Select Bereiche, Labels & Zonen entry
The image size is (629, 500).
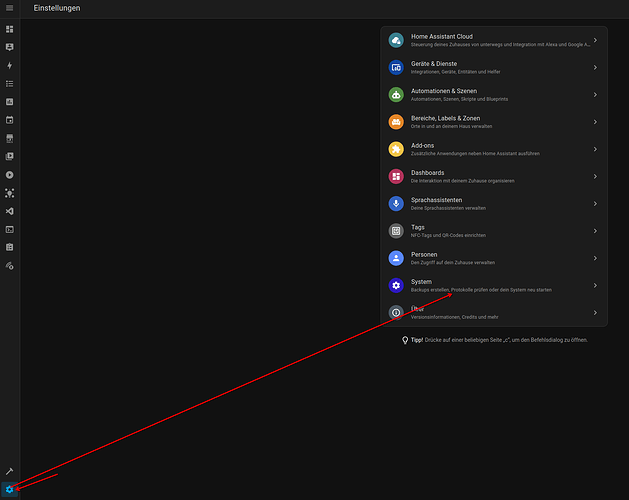click(x=451, y=122)
